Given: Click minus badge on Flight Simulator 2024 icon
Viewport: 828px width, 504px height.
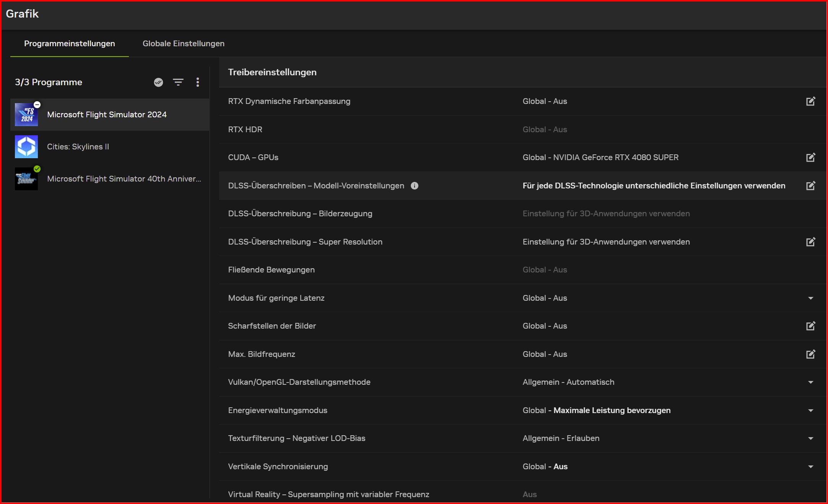Looking at the screenshot, I should [x=37, y=104].
